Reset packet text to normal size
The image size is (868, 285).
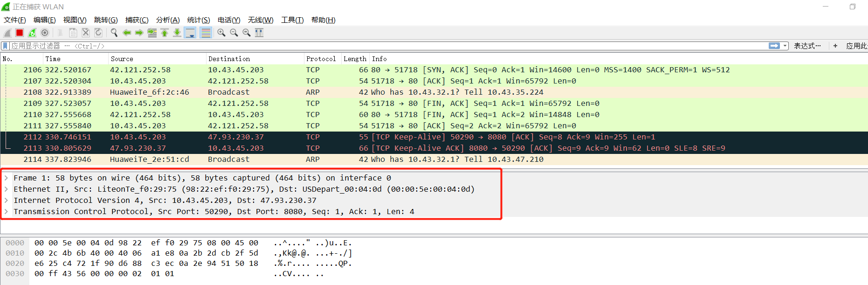coord(247,33)
